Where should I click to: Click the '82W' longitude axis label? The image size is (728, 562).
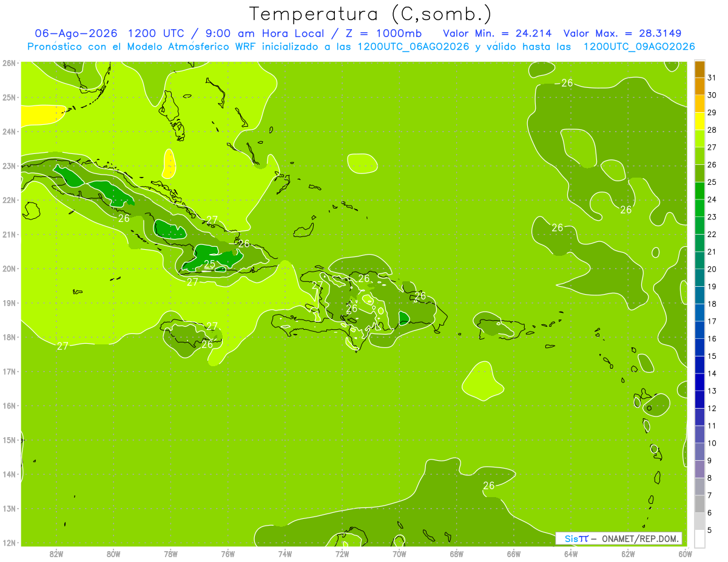click(x=56, y=554)
